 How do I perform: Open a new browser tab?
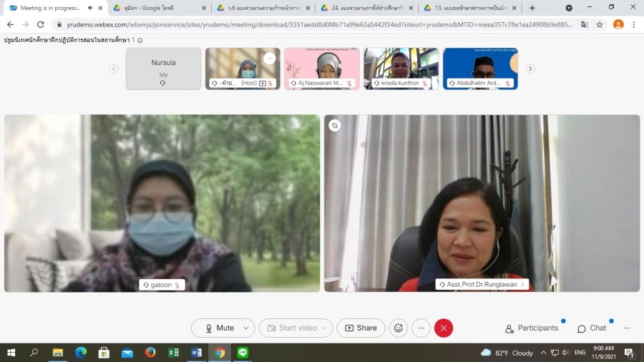pos(532,8)
